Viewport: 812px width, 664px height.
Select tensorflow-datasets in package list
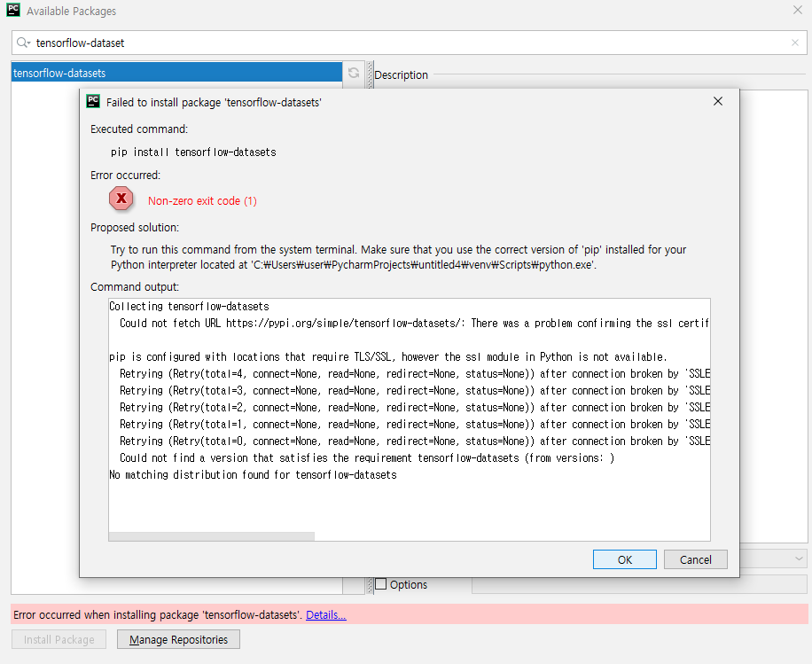coord(176,73)
